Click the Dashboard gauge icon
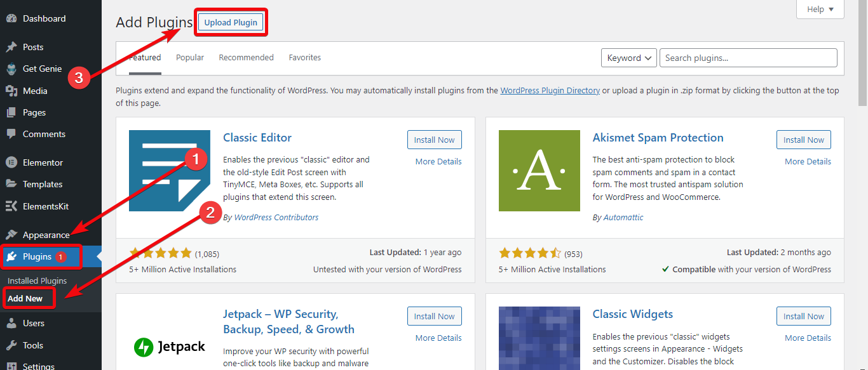Image resolution: width=868 pixels, height=370 pixels. tap(11, 18)
